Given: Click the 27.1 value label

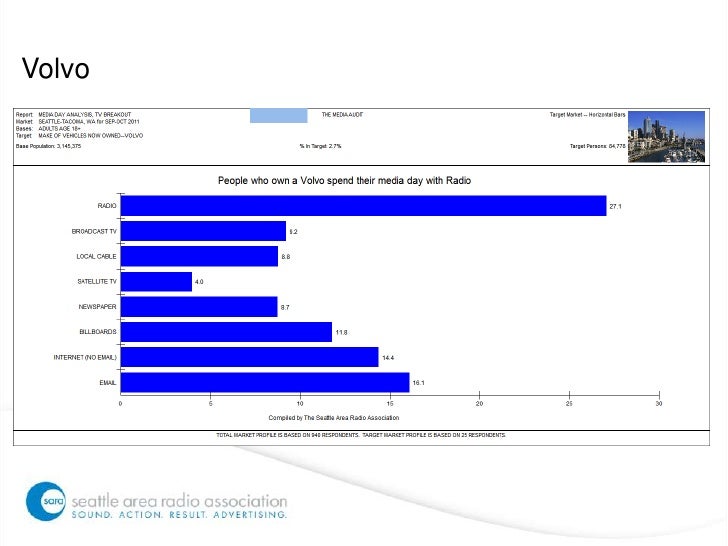Looking at the screenshot, I should point(615,207).
